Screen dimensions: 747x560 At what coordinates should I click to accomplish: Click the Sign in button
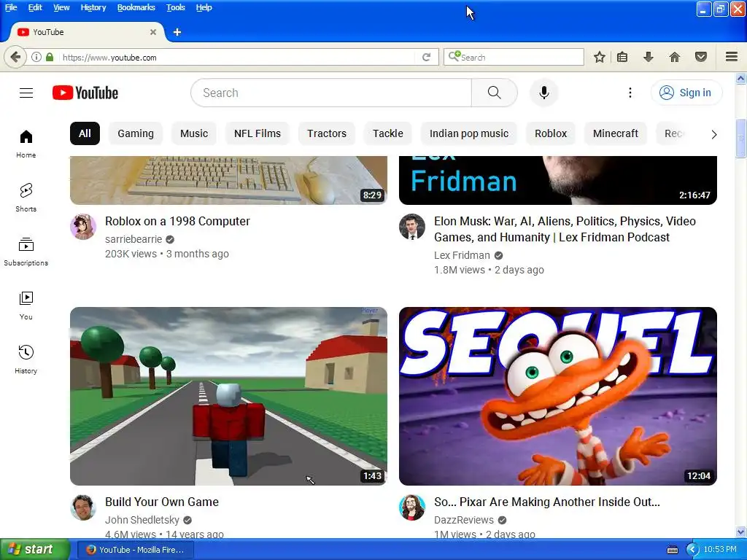686,93
